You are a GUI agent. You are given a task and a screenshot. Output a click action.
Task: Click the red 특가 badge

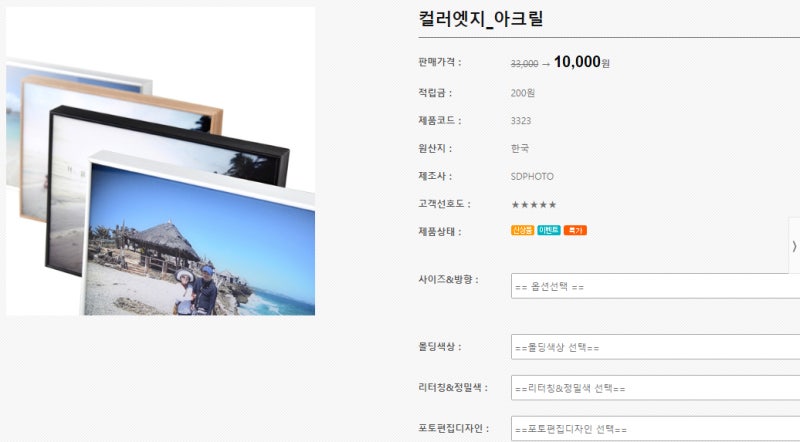pos(575,230)
